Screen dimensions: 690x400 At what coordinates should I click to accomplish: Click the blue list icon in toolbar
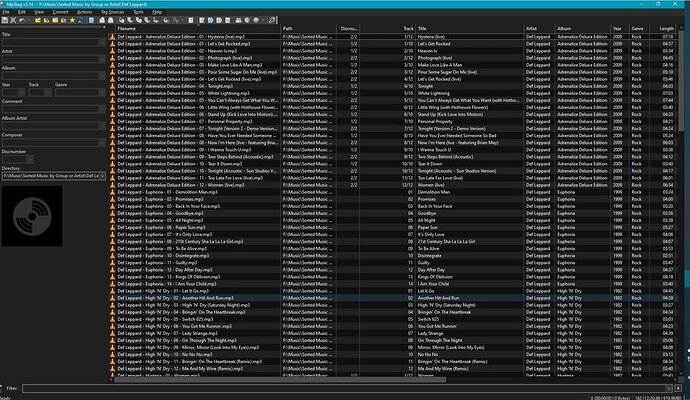pos(92,20)
